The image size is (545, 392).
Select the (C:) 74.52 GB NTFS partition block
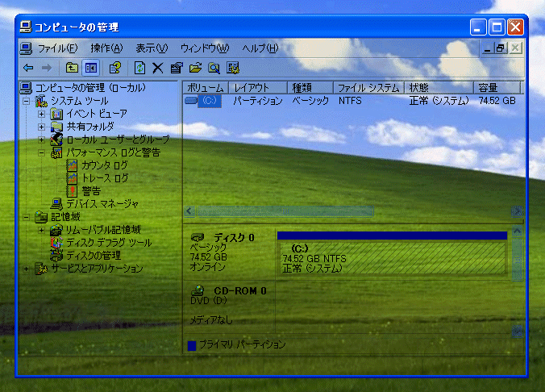pyautogui.click(x=393, y=258)
